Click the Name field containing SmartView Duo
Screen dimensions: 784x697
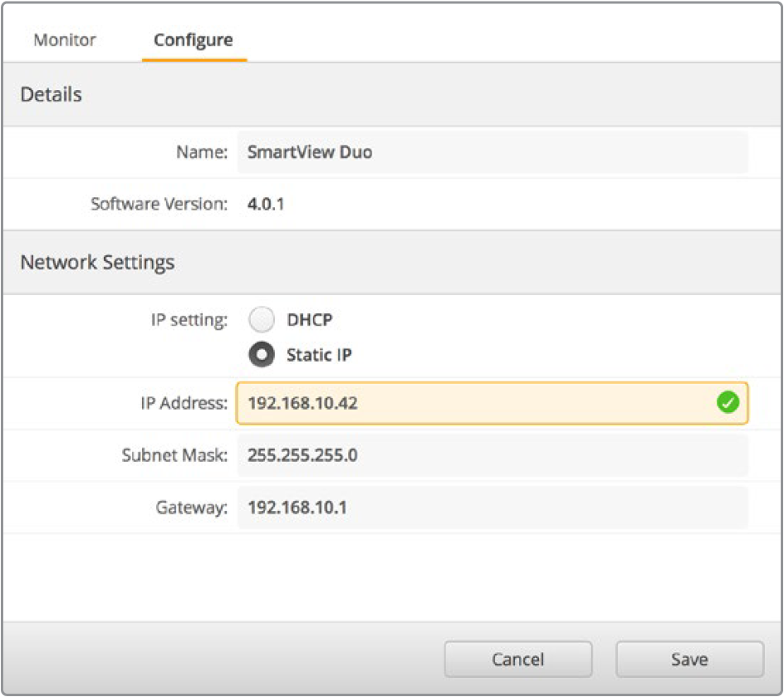(x=492, y=152)
